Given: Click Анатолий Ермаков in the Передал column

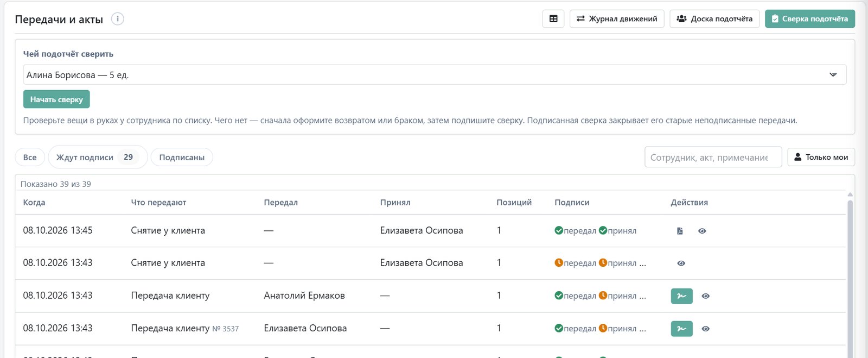Looking at the screenshot, I should coord(304,296).
